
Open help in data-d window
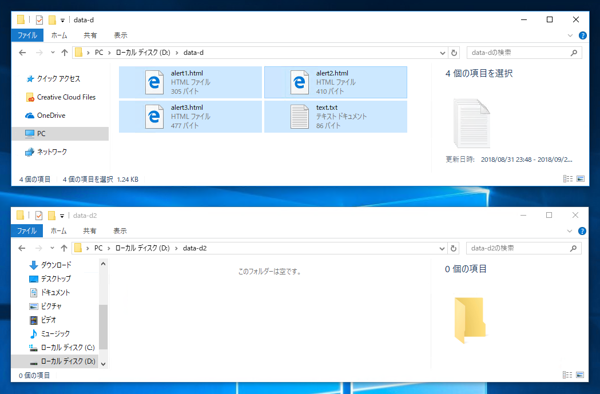[582, 36]
